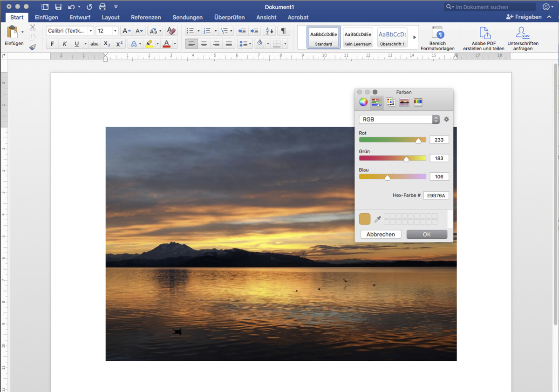This screenshot has height=392, width=559.
Task: Click the print icon in title bar
Action: coord(102,7)
